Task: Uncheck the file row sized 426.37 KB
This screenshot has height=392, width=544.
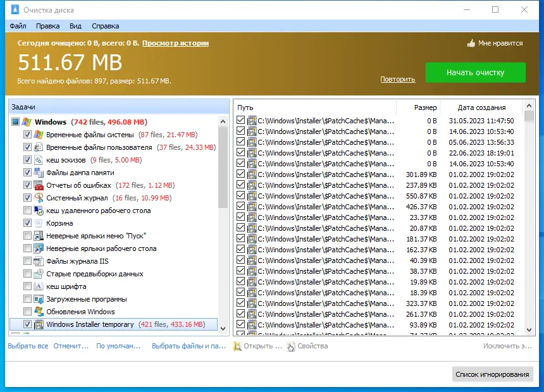Action: coord(240,206)
